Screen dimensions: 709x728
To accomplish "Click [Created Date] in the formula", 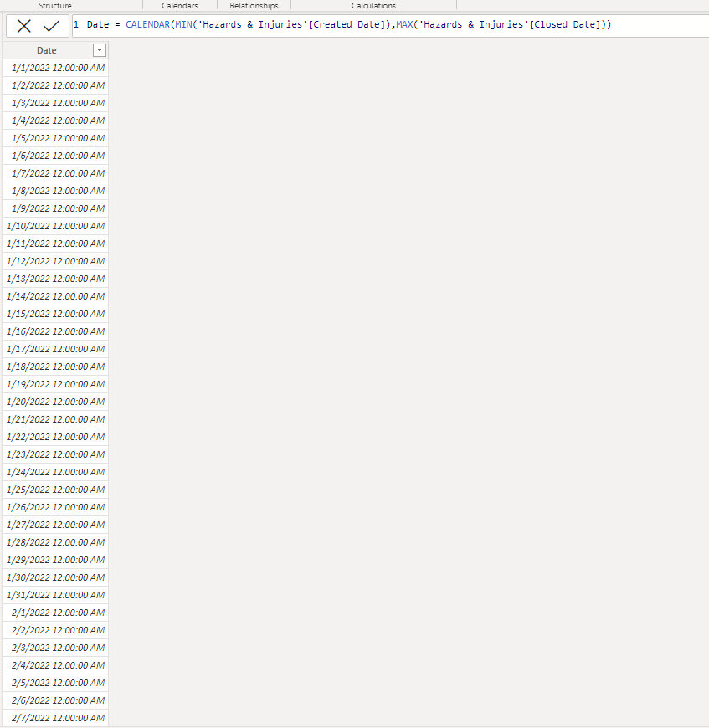I will 347,24.
